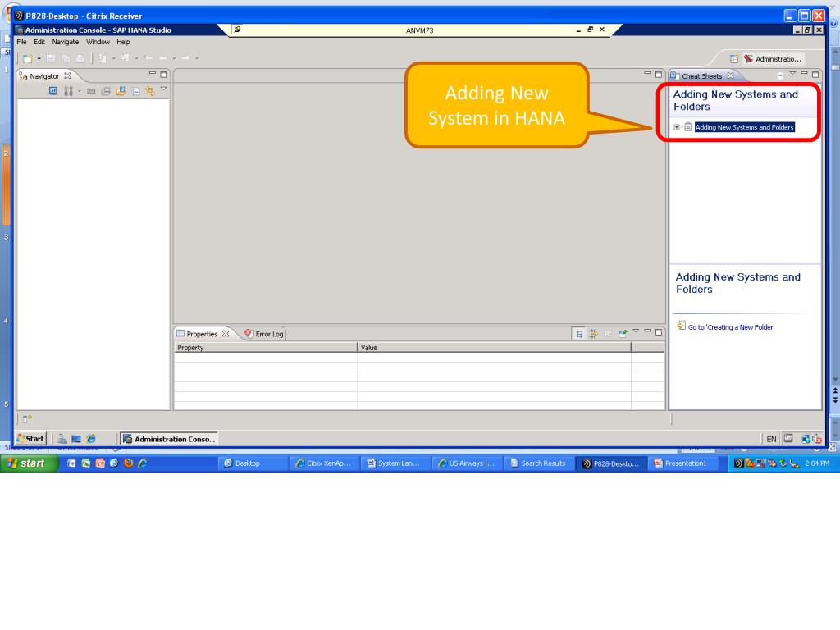Close the Properties tab

pyautogui.click(x=226, y=334)
